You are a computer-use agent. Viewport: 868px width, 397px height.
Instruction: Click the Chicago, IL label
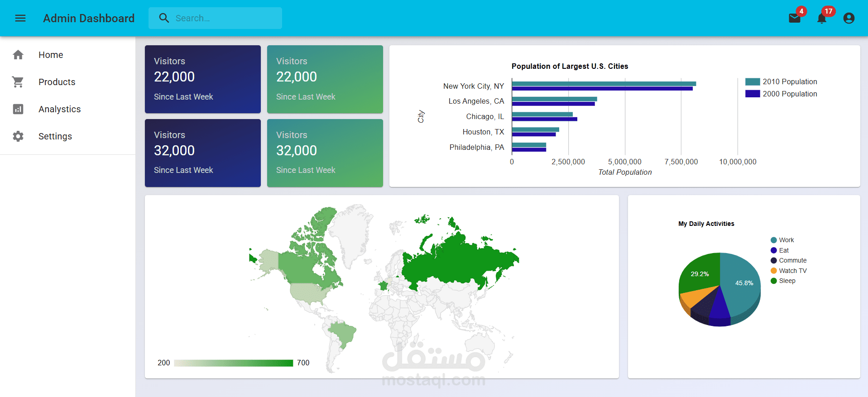(x=485, y=116)
